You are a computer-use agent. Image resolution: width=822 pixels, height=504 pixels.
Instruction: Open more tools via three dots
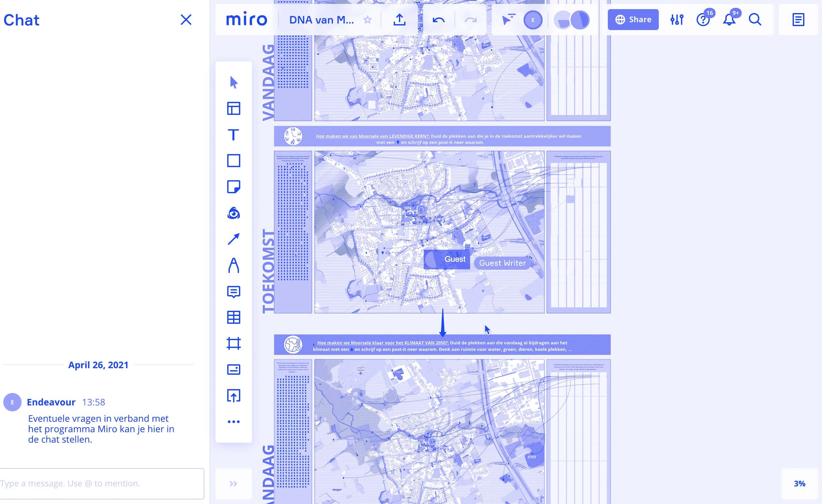233,422
